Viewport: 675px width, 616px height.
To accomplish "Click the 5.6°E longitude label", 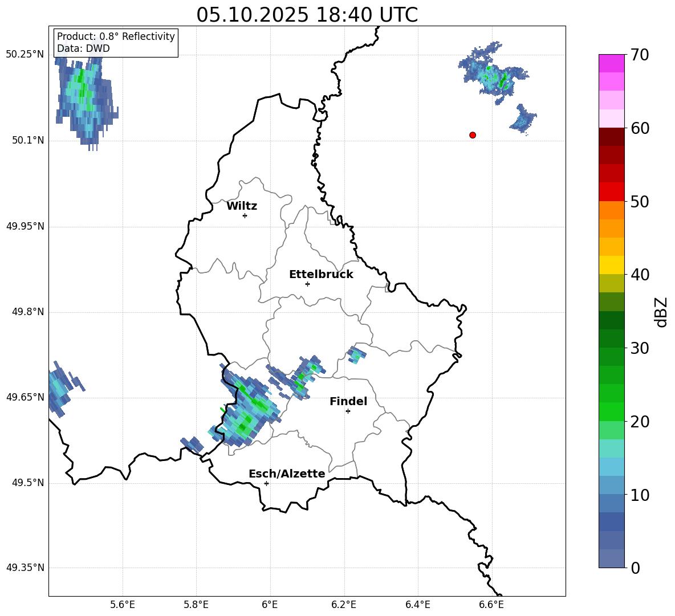I will [123, 605].
